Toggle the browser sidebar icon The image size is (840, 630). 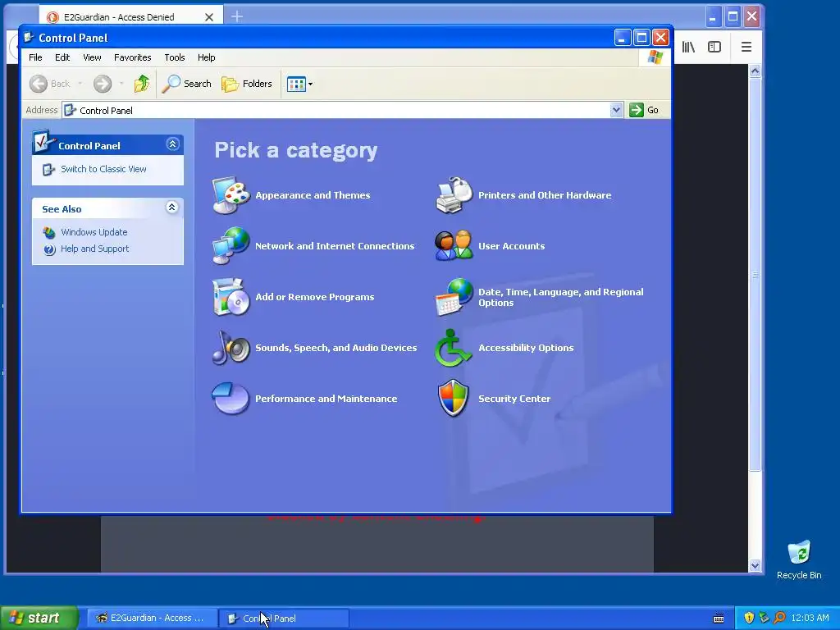[714, 47]
